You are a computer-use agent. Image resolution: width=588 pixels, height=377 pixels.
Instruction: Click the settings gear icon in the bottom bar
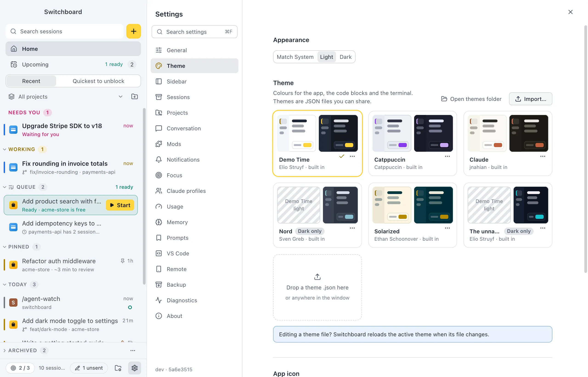(135, 368)
